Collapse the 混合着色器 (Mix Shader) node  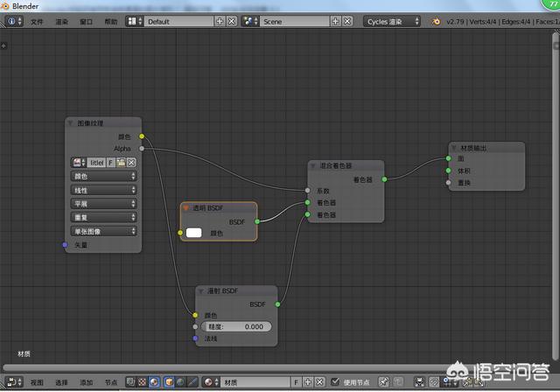(x=313, y=165)
